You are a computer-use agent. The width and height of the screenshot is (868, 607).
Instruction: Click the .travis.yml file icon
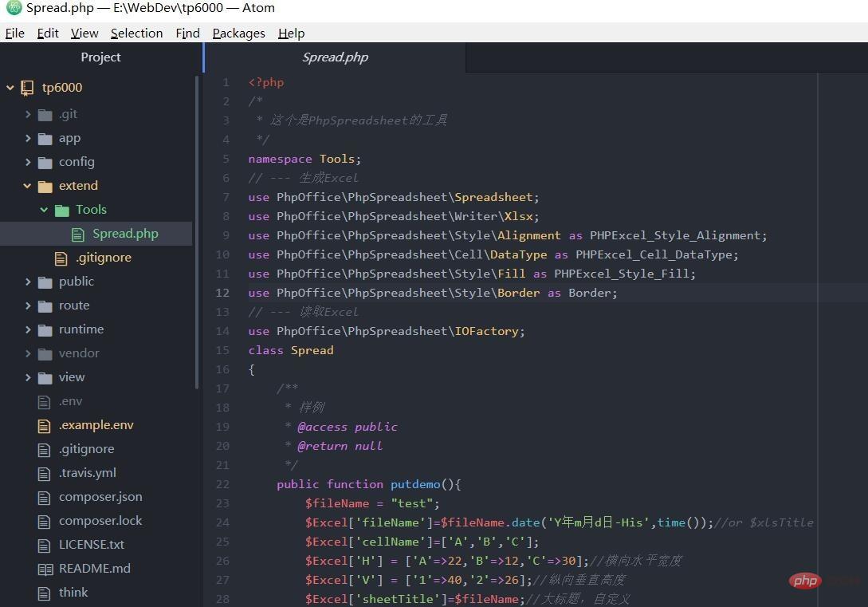click(44, 474)
